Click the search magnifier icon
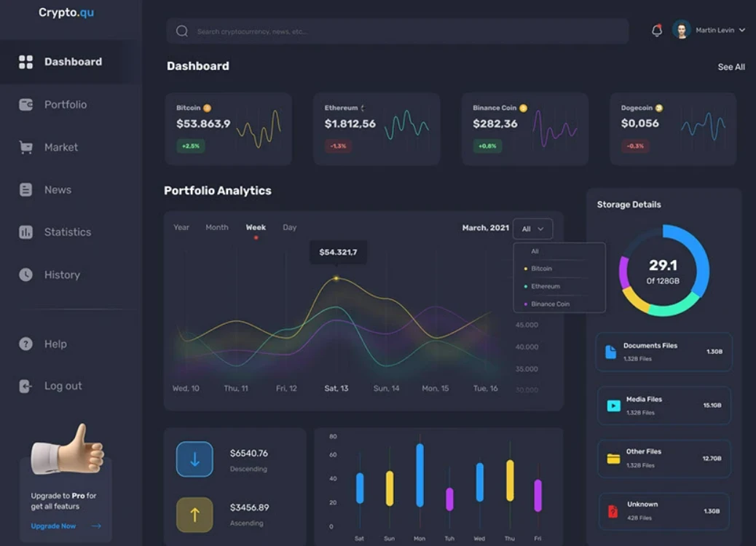Screen dimensions: 756x546 (x=182, y=31)
